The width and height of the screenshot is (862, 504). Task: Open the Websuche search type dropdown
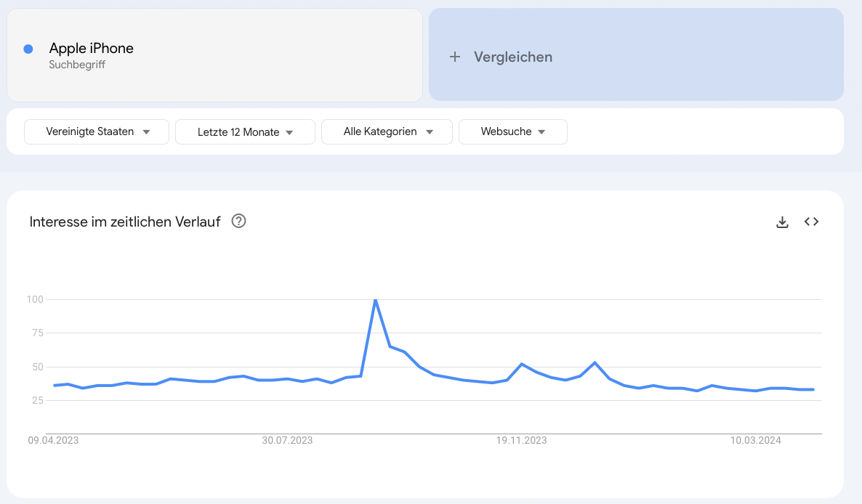click(x=513, y=131)
